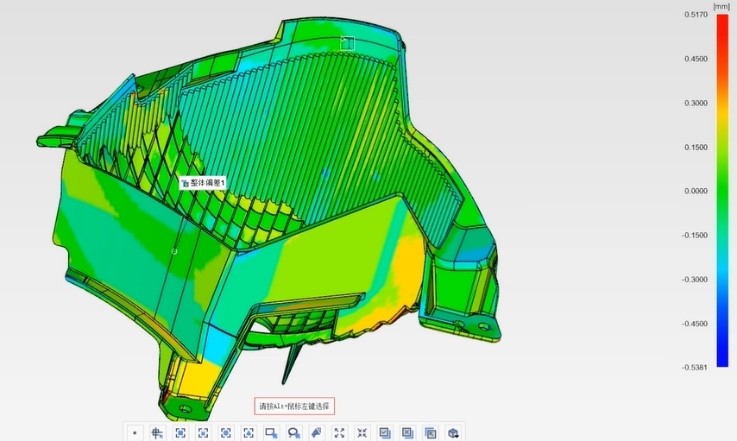Screen dimensions: 737x441
Task: Click the expand arrows fit-view icon
Action: pyautogui.click(x=339, y=433)
